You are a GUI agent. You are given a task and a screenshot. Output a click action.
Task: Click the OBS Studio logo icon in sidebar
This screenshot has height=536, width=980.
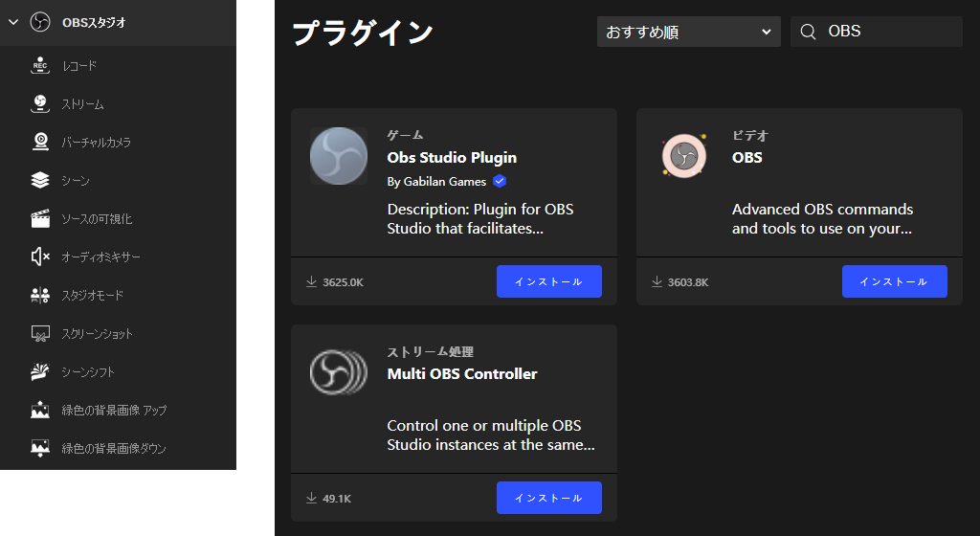click(x=40, y=22)
